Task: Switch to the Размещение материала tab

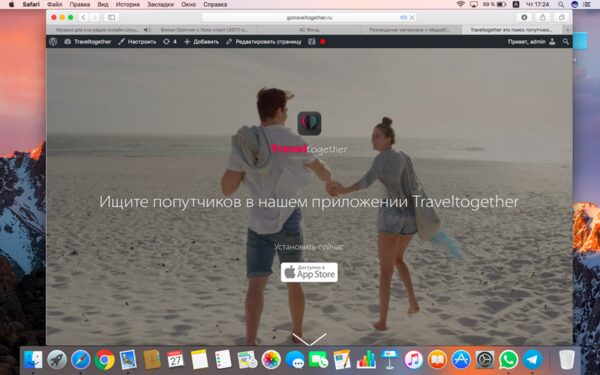Action: pos(412,29)
